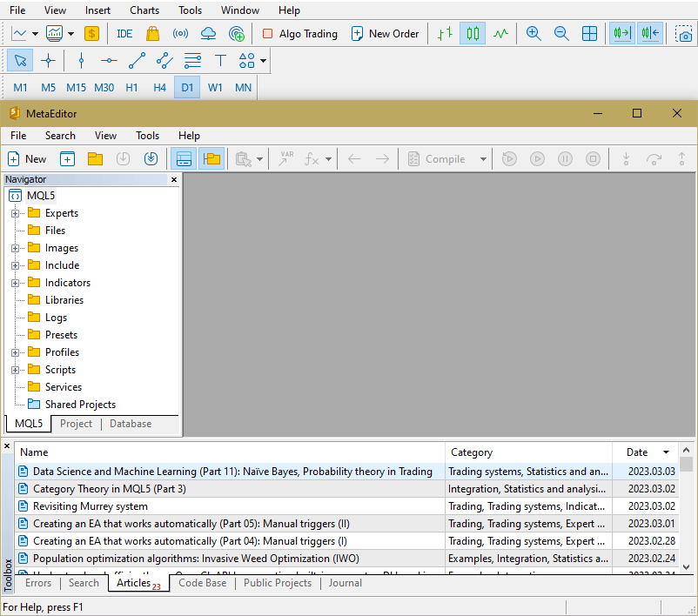Open the Market shopping bag icon
698x616 pixels.
[x=152, y=34]
